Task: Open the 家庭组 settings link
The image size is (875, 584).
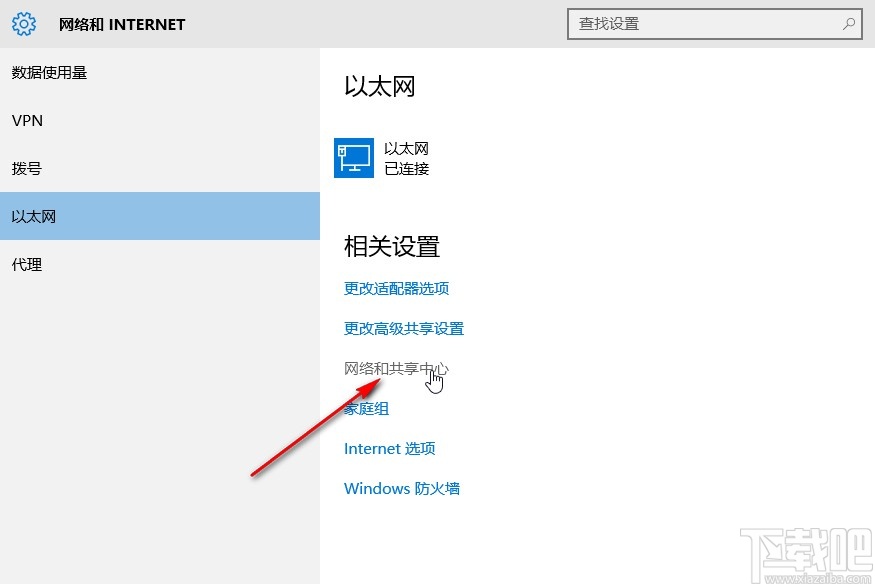Action: click(366, 408)
